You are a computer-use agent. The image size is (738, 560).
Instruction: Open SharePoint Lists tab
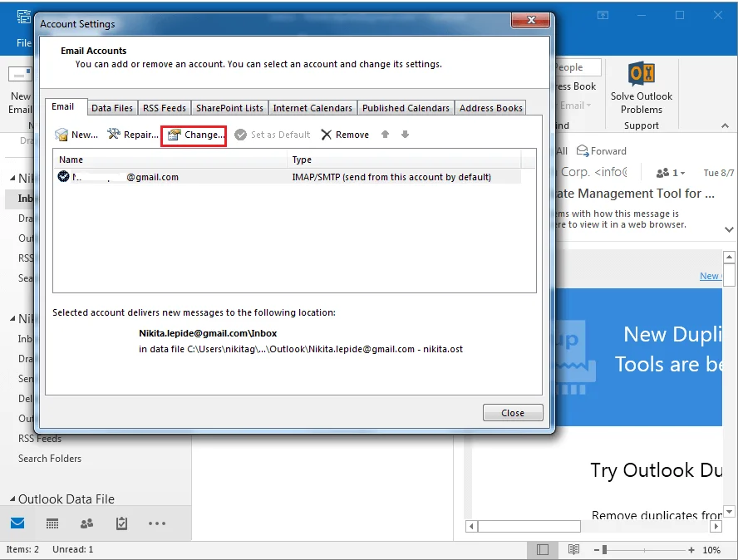point(229,108)
